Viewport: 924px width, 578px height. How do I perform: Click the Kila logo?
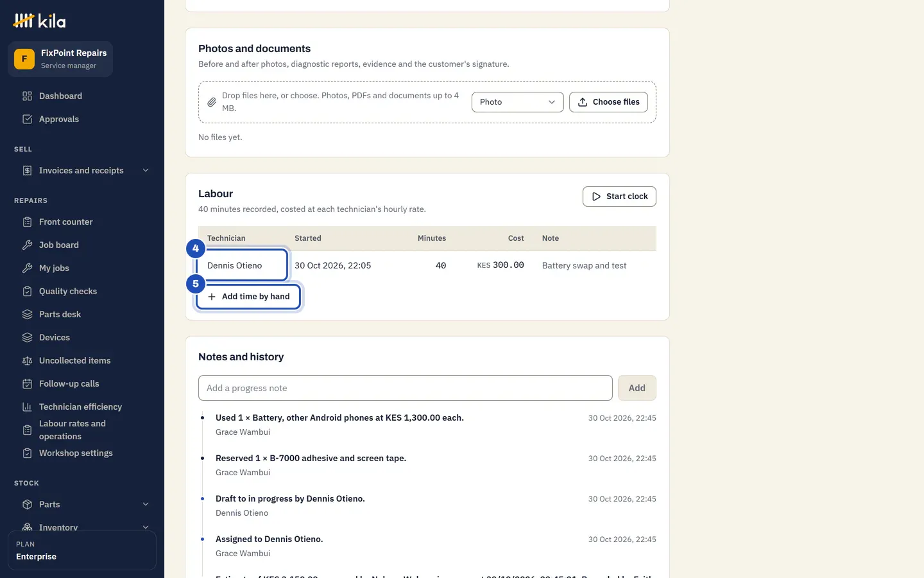[x=40, y=21]
